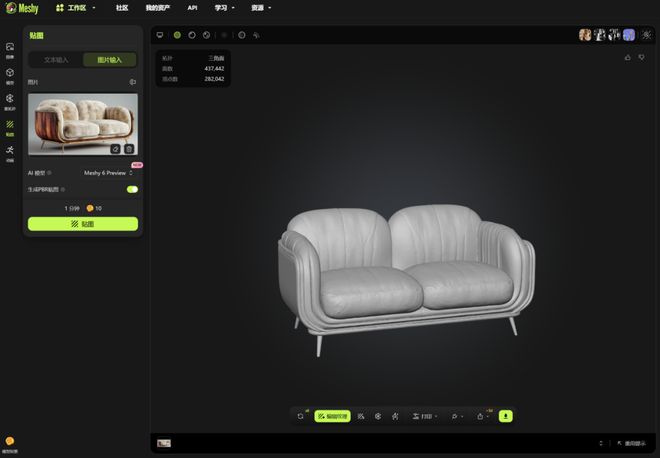Select the model (cube) sidebar icon
Screen dimensions: 660x458
coord(10,73)
